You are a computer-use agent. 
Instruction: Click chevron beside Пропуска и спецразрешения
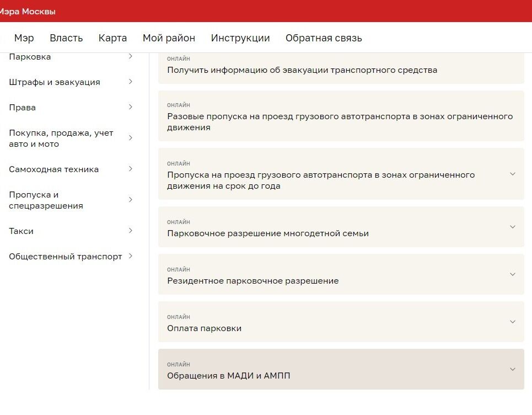tap(131, 199)
